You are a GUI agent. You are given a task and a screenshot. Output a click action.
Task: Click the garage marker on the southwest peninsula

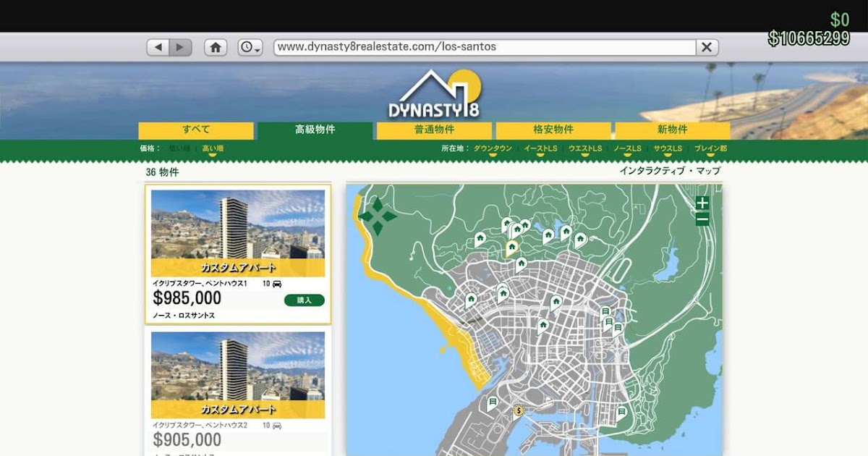[493, 402]
